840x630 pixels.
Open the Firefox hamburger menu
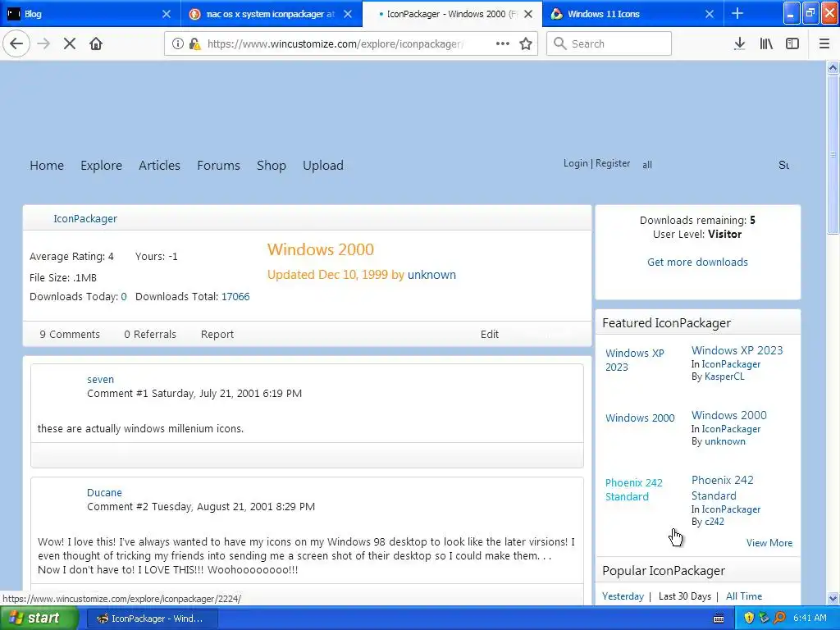(824, 44)
